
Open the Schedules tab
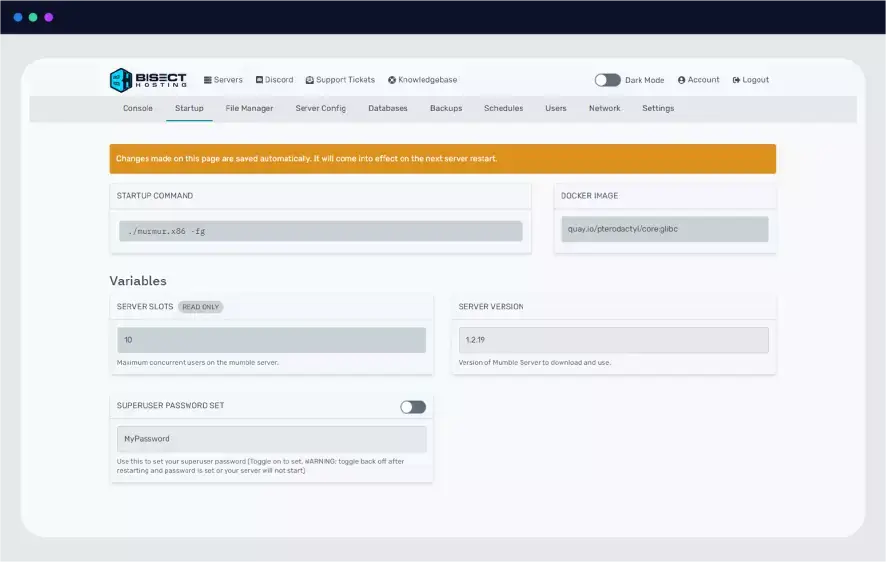click(503, 108)
